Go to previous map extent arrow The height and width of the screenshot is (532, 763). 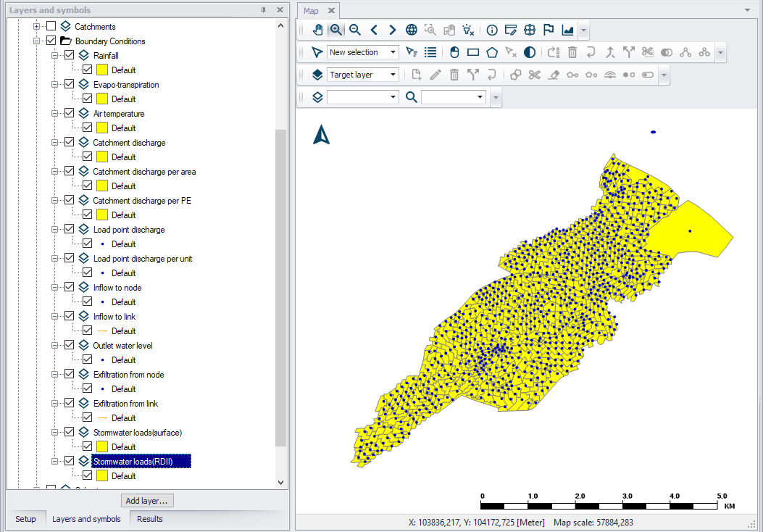(374, 30)
